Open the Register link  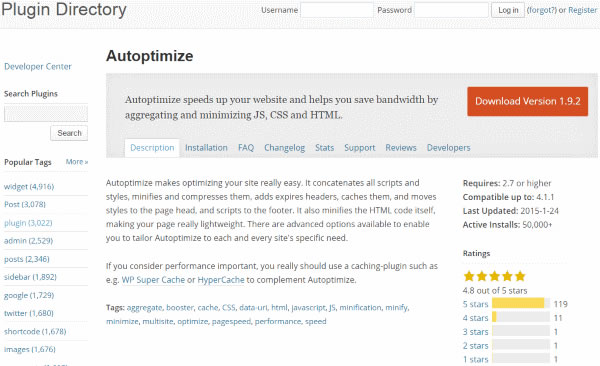[582, 10]
